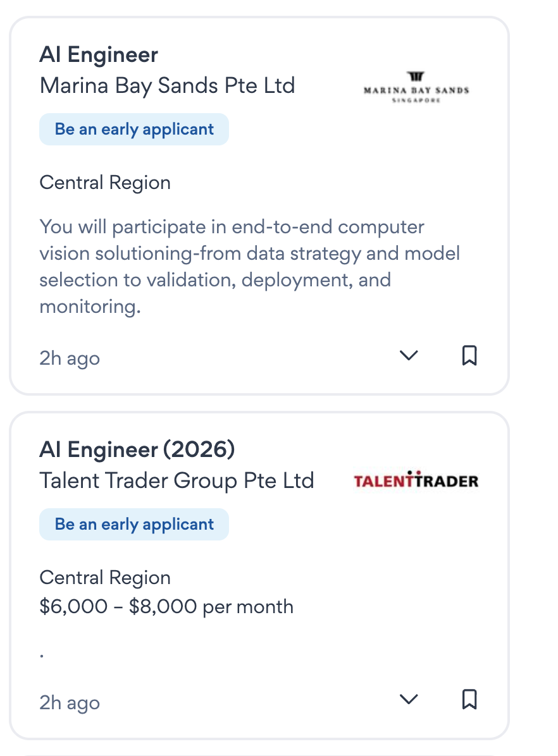Click the Marina Bay Sands logo
This screenshot has height=756, width=558.
pyautogui.click(x=416, y=87)
